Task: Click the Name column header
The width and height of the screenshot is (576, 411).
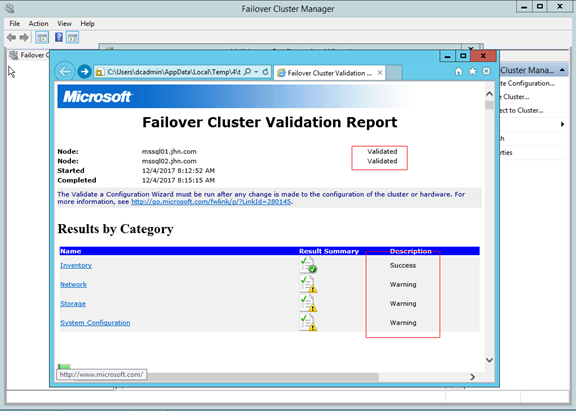Action: click(x=71, y=251)
